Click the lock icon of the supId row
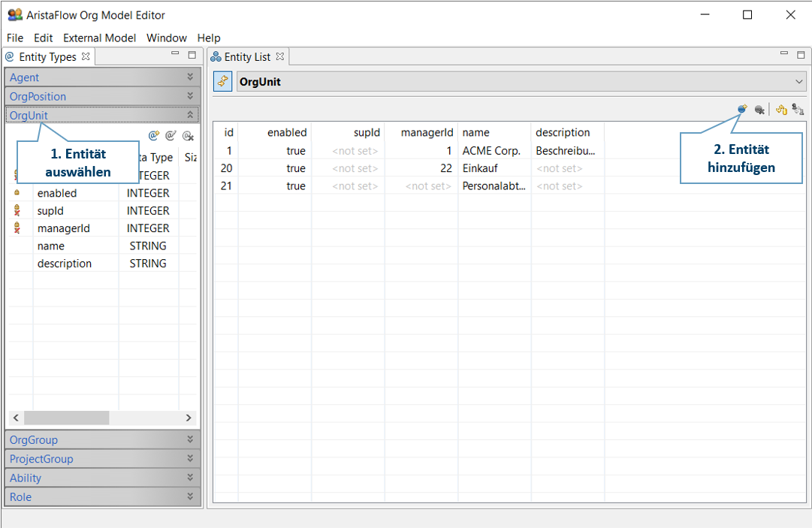 click(x=17, y=210)
